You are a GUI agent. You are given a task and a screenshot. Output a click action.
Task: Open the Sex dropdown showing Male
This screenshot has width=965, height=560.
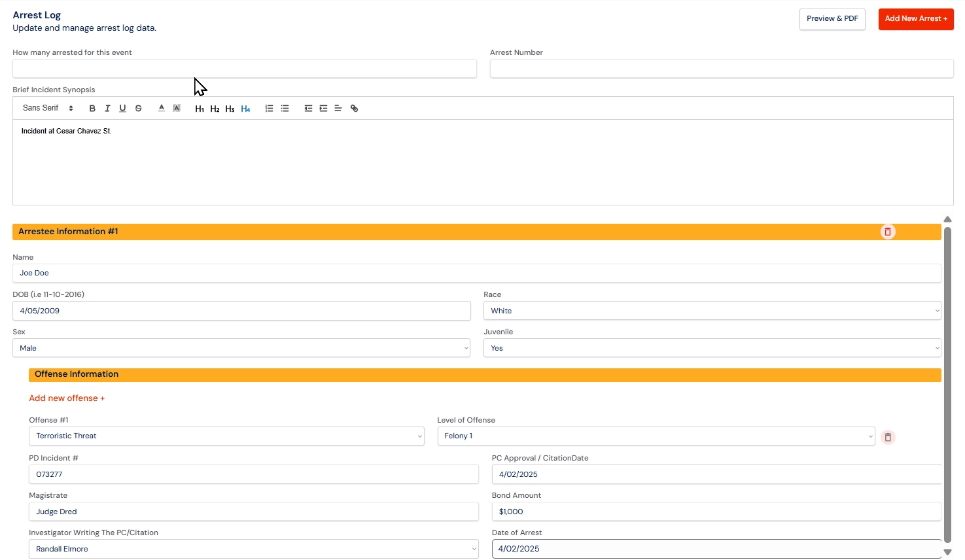[241, 348]
